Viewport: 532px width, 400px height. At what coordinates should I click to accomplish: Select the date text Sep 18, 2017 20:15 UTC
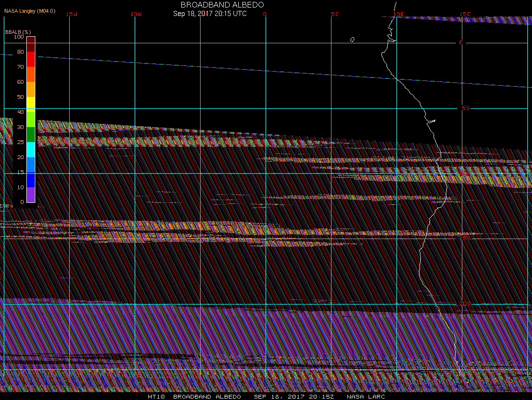(210, 14)
